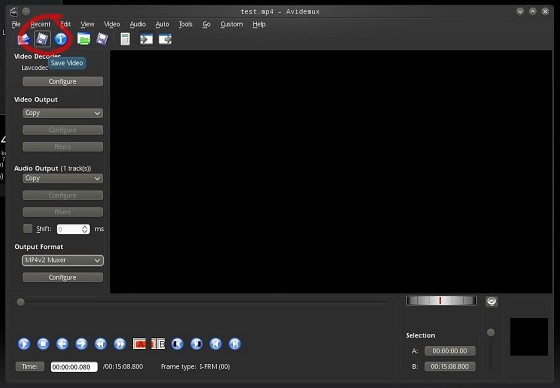Open a video with the Open Video icon

tap(24, 39)
